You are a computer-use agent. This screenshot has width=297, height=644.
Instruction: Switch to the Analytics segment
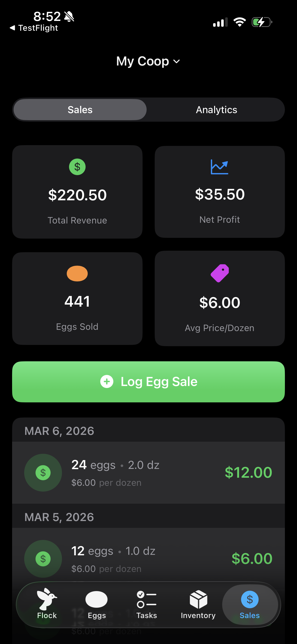(x=216, y=110)
